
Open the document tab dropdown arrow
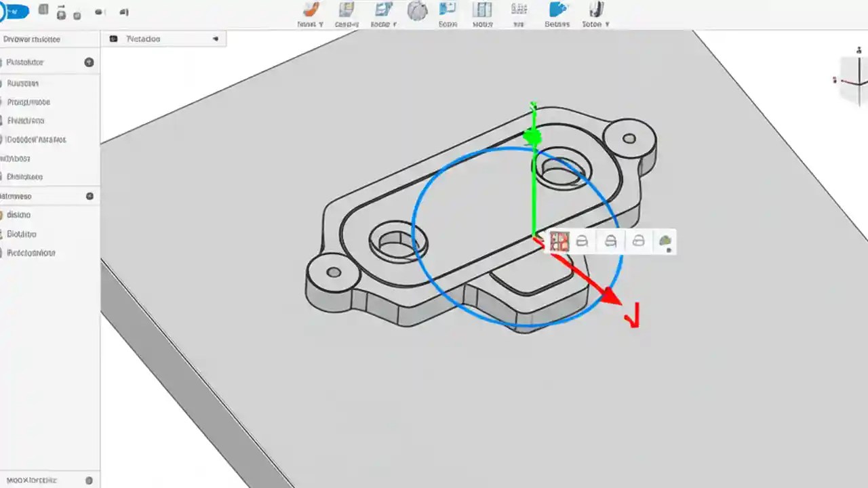click(x=215, y=39)
